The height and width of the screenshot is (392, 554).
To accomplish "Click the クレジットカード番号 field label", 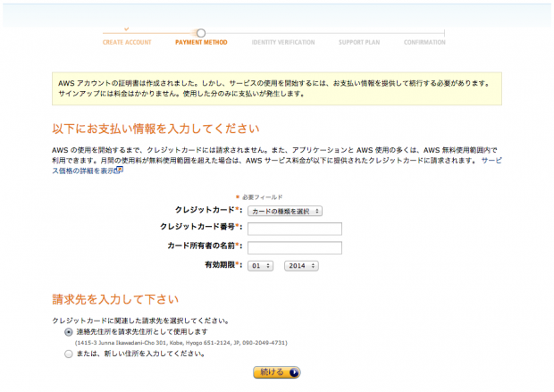I will [x=201, y=227].
